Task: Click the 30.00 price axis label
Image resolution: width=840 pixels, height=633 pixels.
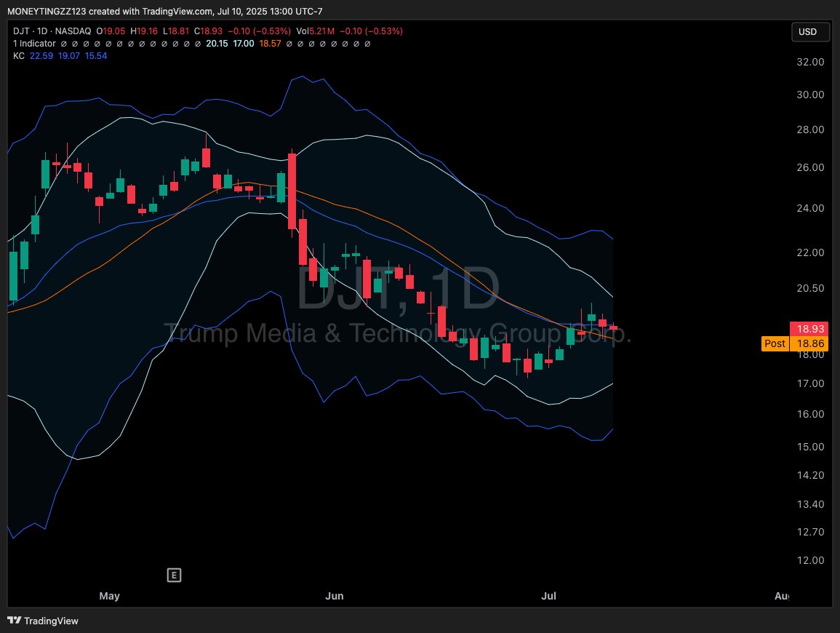Action: click(x=810, y=95)
